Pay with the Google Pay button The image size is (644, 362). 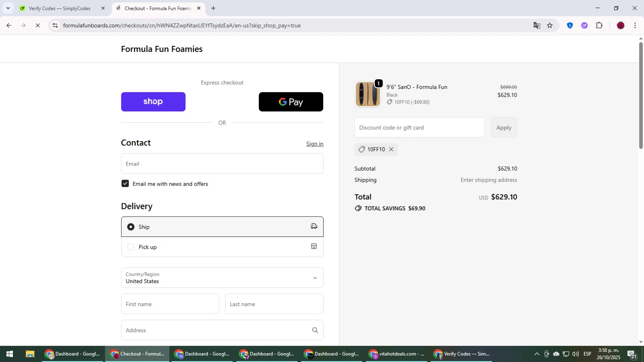(x=291, y=102)
